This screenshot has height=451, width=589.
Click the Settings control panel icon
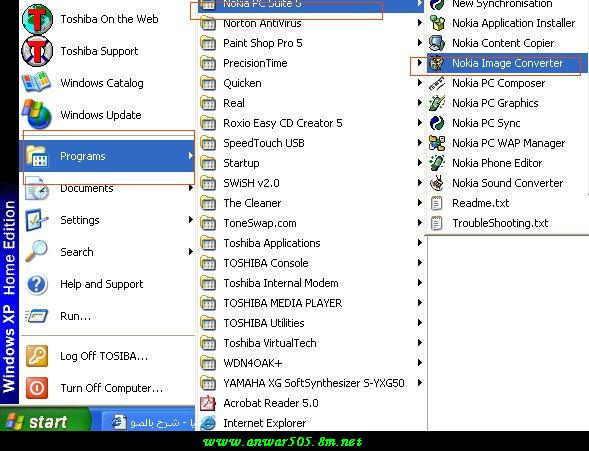[x=36, y=220]
